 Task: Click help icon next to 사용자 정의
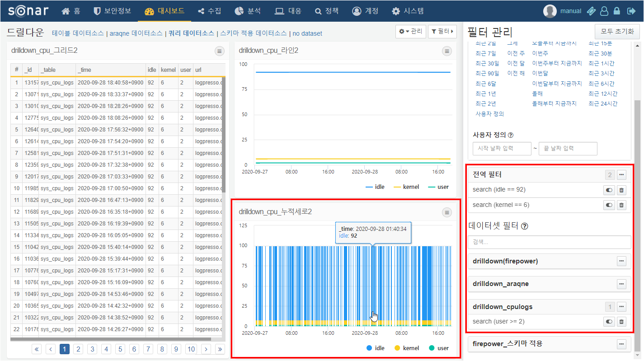point(511,135)
